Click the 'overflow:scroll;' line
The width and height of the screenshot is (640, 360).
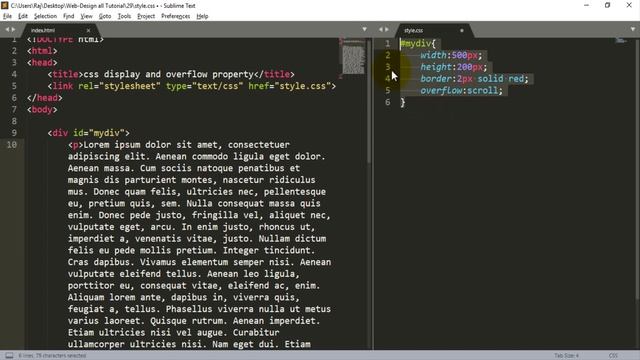point(461,91)
